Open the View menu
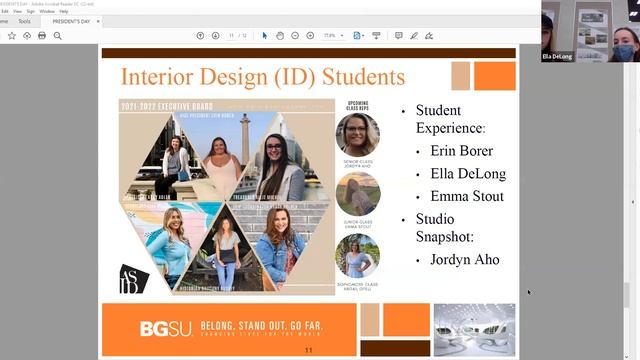This screenshot has height=360, width=640. point(18,11)
